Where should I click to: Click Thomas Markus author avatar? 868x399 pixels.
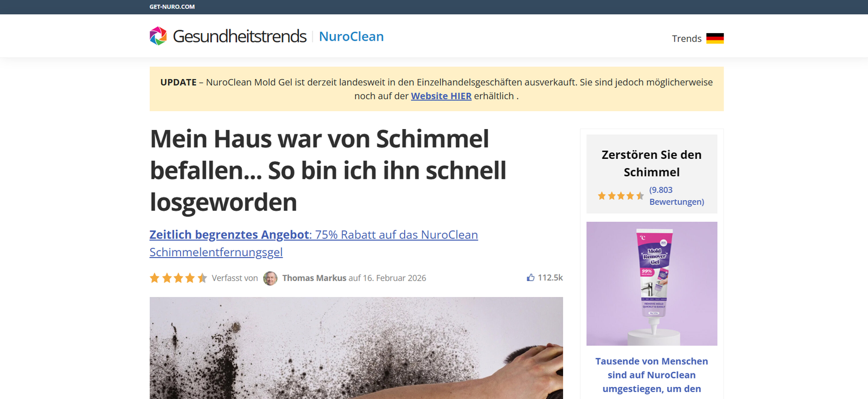(x=270, y=278)
